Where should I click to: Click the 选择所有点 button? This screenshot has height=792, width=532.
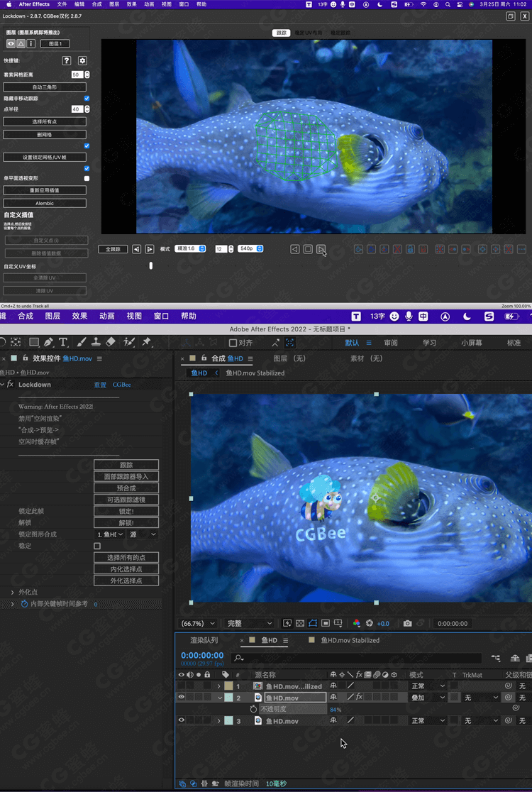(x=45, y=122)
